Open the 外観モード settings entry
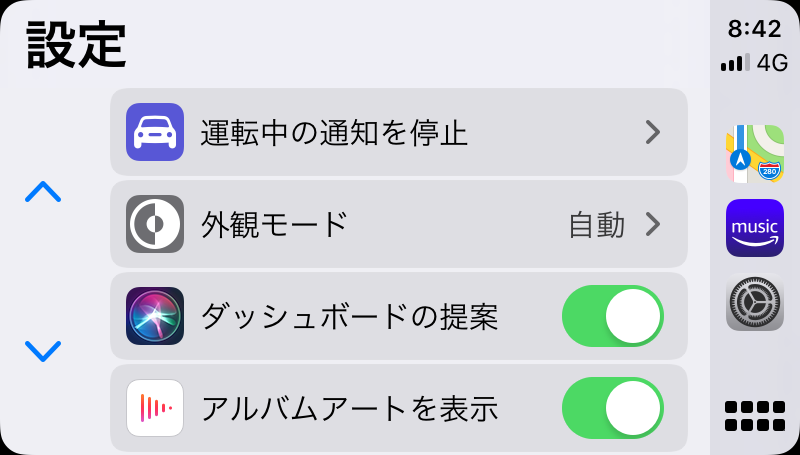The height and width of the screenshot is (455, 800). 399,224
